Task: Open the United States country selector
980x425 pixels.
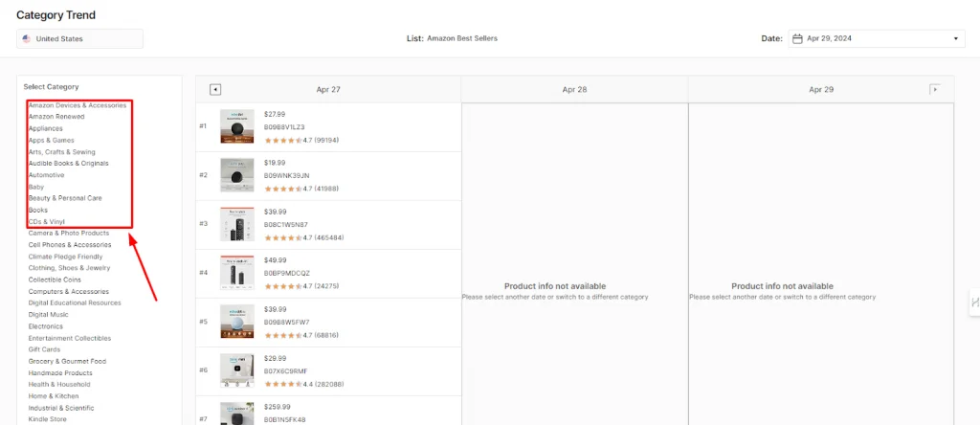Action: [79, 38]
